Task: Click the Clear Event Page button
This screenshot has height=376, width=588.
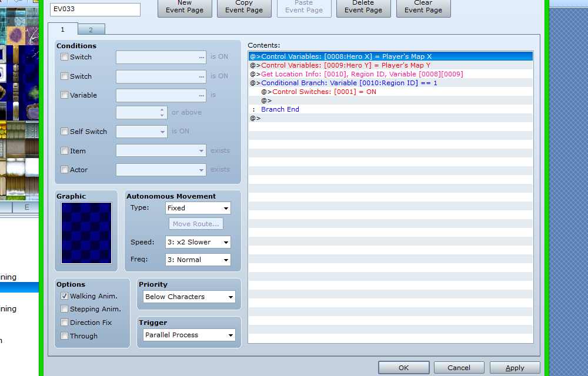Action: (423, 7)
